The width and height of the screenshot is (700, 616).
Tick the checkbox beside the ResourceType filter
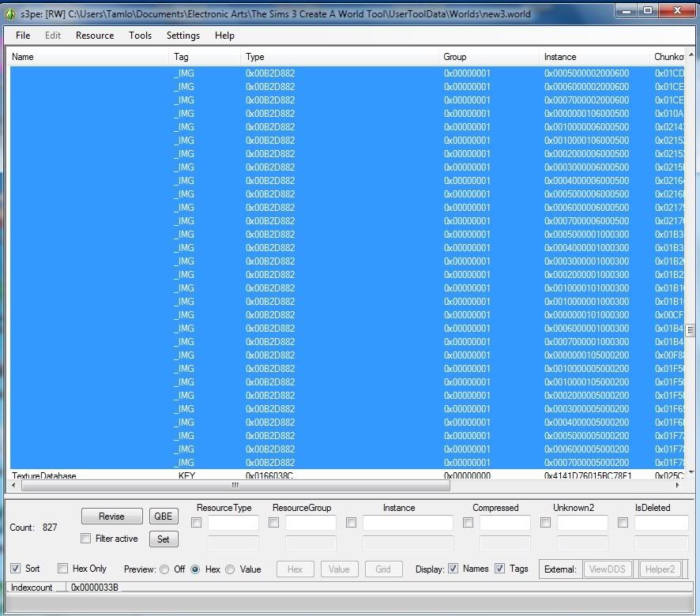tap(197, 523)
